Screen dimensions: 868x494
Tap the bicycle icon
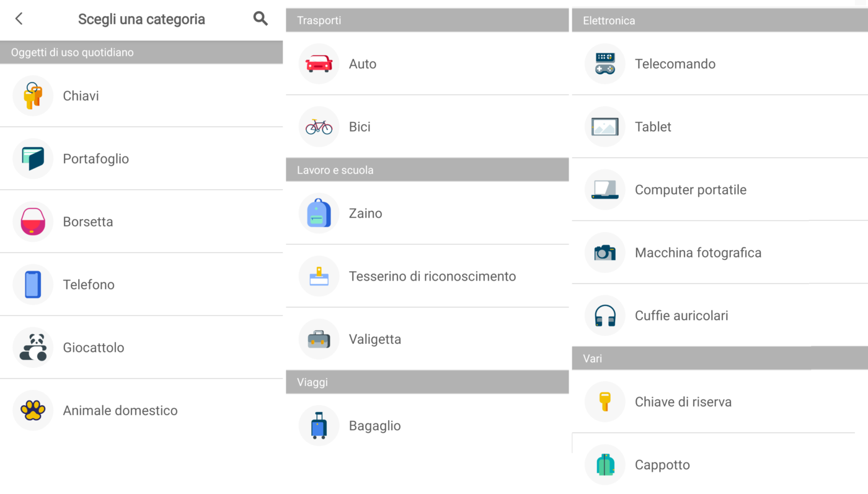pyautogui.click(x=319, y=127)
